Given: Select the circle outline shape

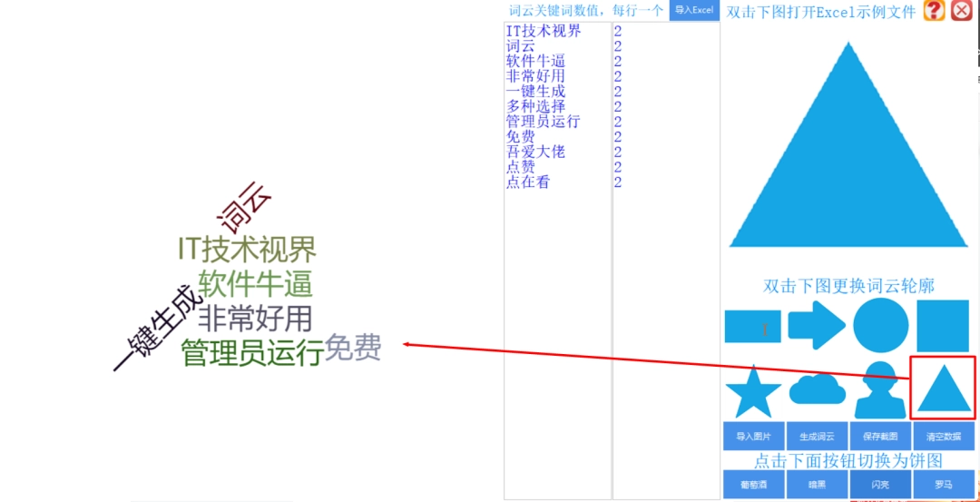Looking at the screenshot, I should [x=880, y=325].
